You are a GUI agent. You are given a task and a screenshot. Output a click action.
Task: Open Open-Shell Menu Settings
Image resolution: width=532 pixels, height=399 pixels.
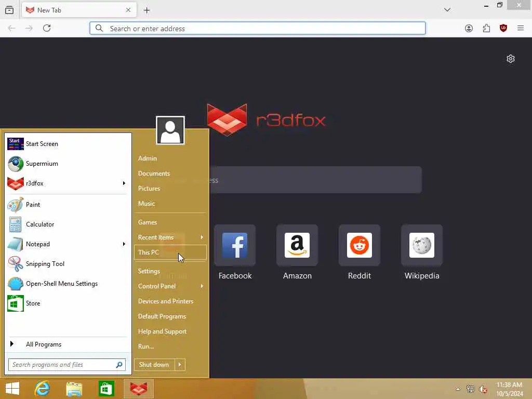[68, 284]
